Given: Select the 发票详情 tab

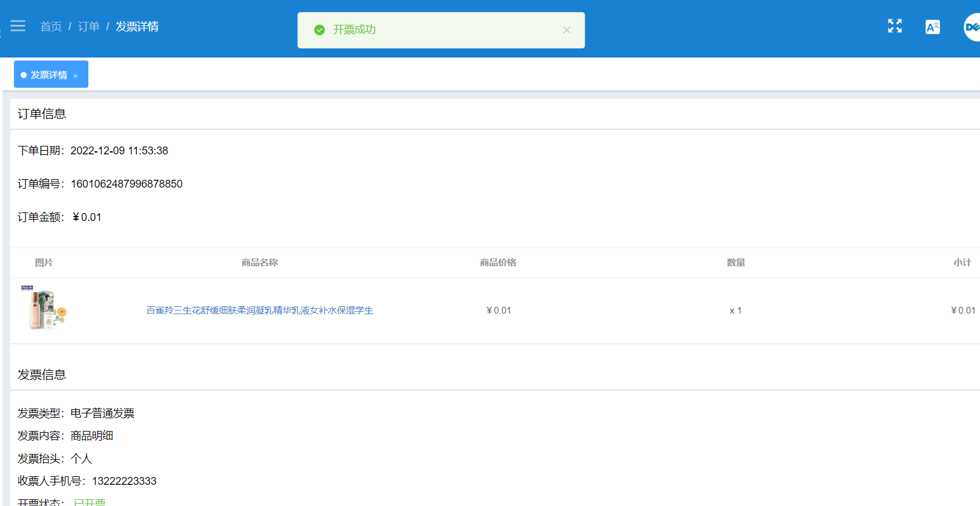Looking at the screenshot, I should click(x=48, y=74).
